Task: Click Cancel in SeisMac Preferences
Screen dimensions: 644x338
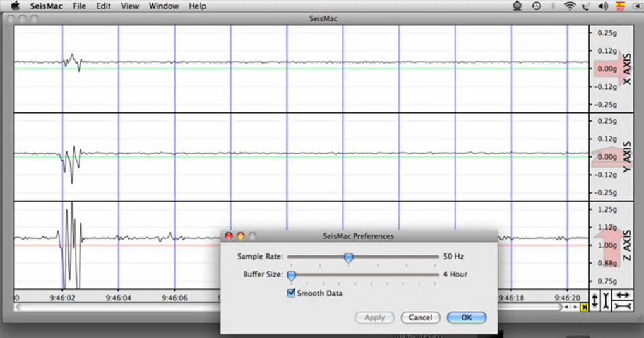Action: [420, 317]
